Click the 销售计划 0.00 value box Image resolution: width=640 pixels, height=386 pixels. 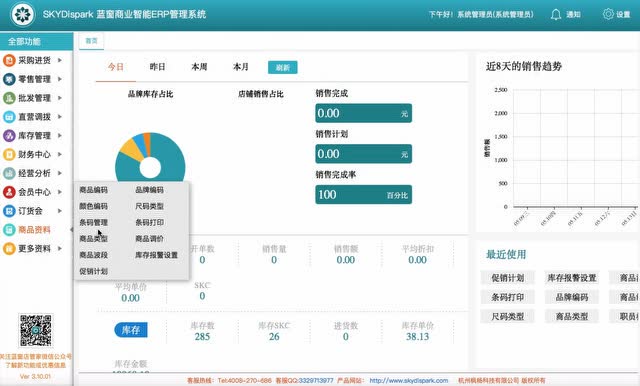click(363, 154)
